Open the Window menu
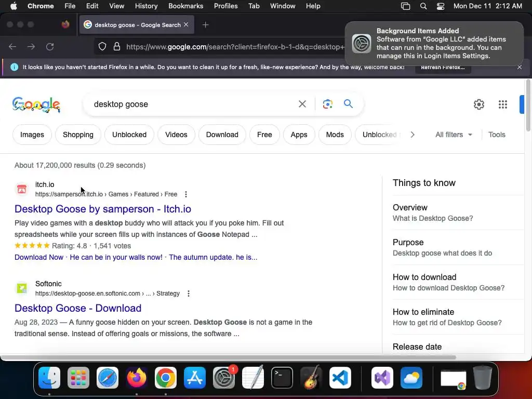532x399 pixels. pos(283,6)
